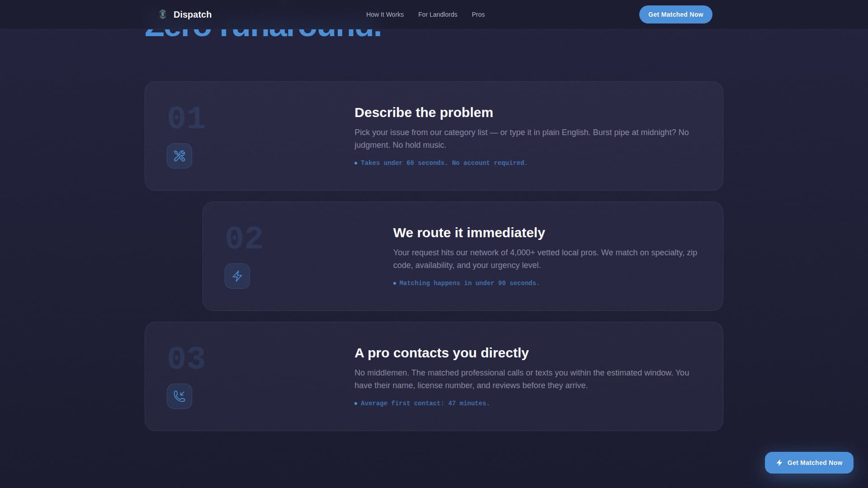868x488 pixels.
Task: Click the lightning bolt in floating button
Action: [x=779, y=463]
